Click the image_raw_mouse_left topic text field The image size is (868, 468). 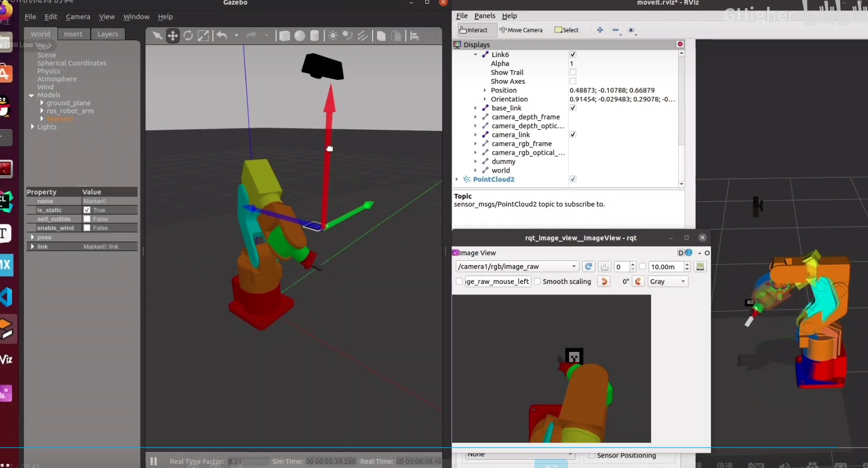[x=497, y=281]
